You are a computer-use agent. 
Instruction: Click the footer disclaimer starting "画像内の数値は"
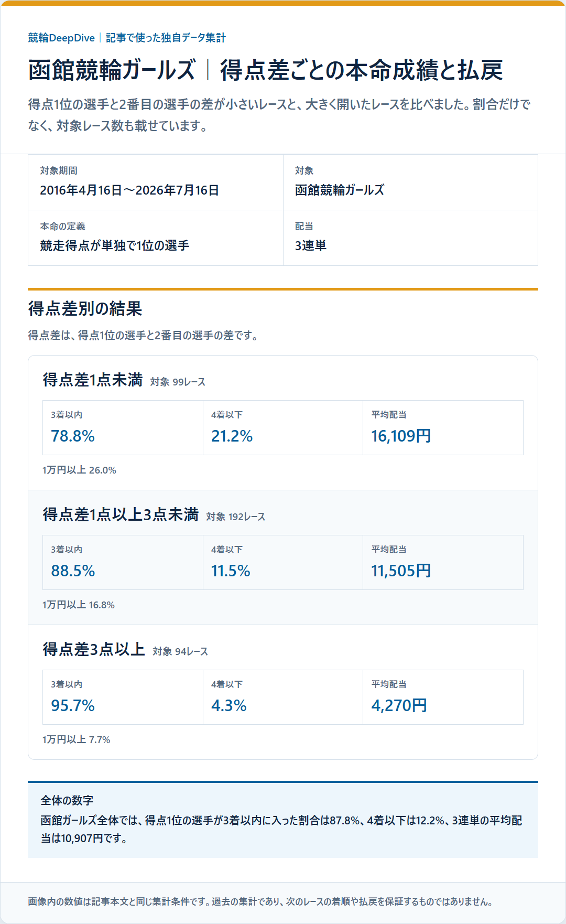click(260, 901)
